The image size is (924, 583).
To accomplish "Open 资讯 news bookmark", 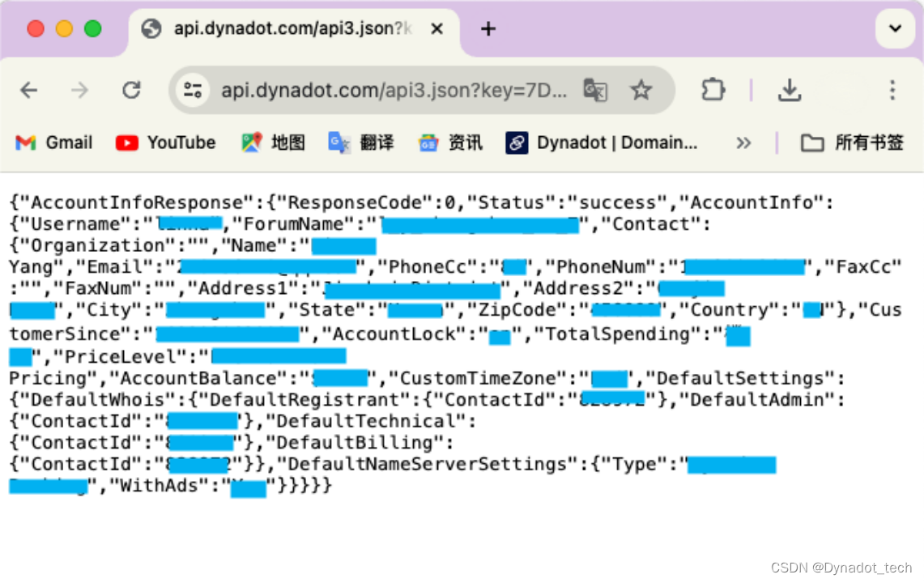I will point(450,143).
